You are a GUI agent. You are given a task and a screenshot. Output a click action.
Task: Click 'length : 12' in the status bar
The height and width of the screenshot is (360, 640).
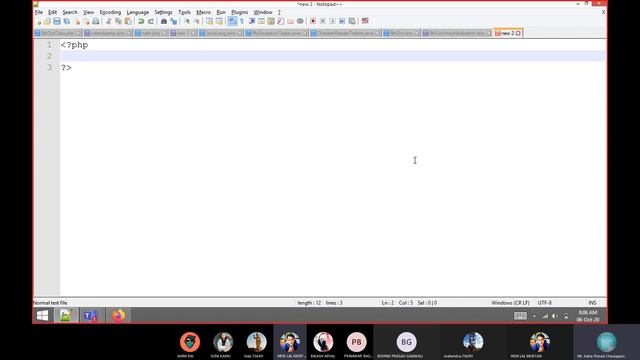tap(309, 303)
